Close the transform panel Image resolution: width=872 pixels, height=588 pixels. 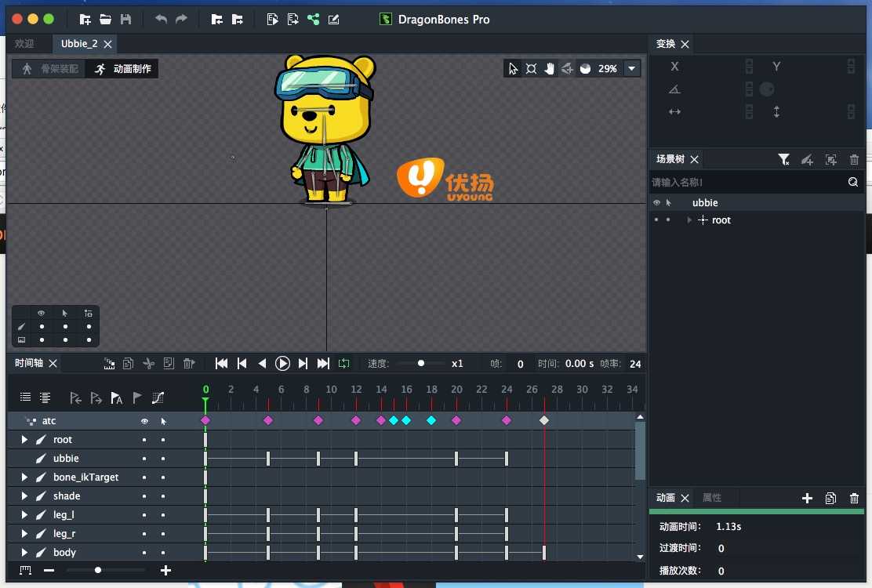[685, 44]
